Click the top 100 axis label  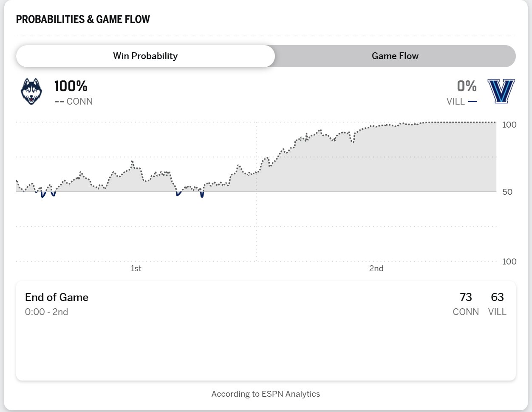(x=509, y=125)
